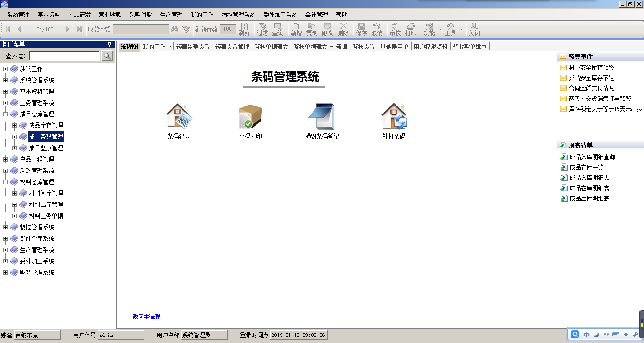This screenshot has height=343, width=644.
Task: Click the 返回主流程 link
Action: coord(146,317)
